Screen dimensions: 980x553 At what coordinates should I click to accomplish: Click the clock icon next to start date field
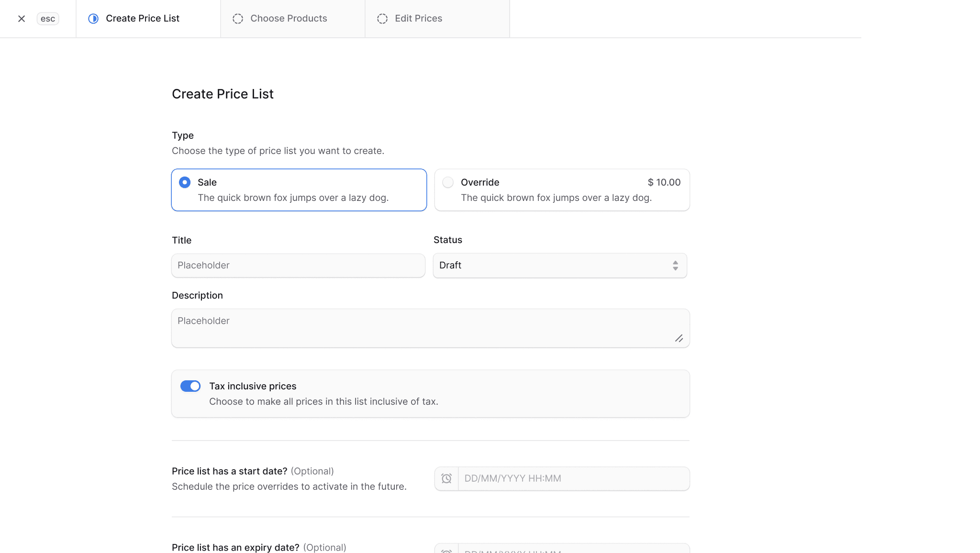click(446, 477)
